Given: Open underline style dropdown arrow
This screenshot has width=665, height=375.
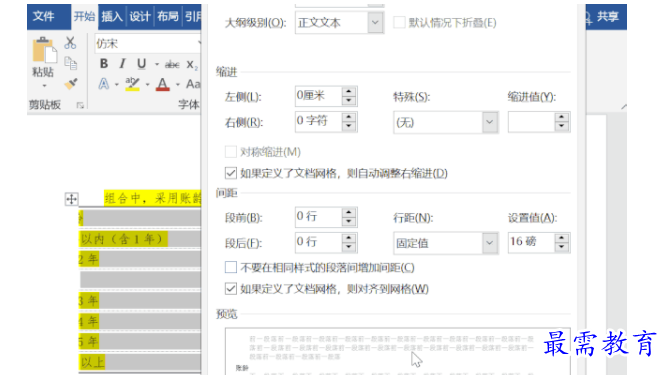Looking at the screenshot, I should [x=157, y=64].
